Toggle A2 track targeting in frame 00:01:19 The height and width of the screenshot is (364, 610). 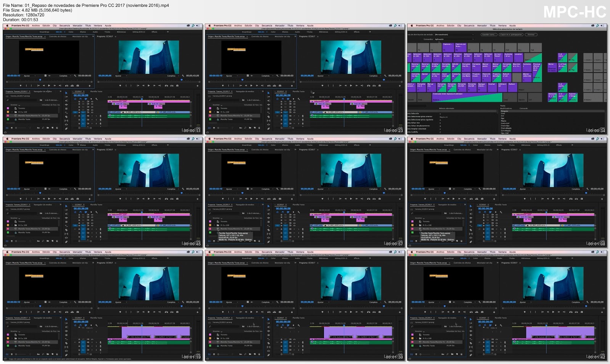[83, 346]
